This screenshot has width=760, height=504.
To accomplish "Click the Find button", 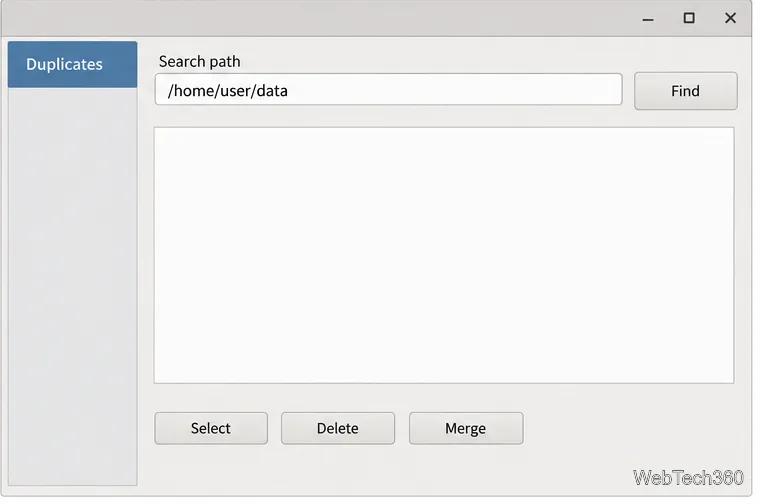I will [x=685, y=91].
